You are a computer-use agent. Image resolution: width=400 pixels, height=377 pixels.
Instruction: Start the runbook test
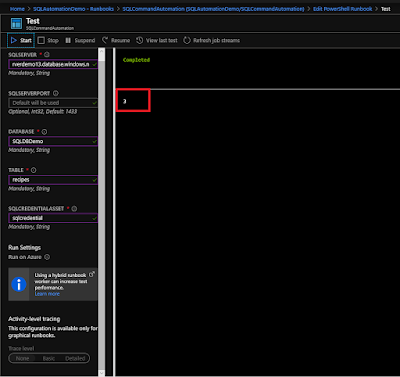point(21,40)
